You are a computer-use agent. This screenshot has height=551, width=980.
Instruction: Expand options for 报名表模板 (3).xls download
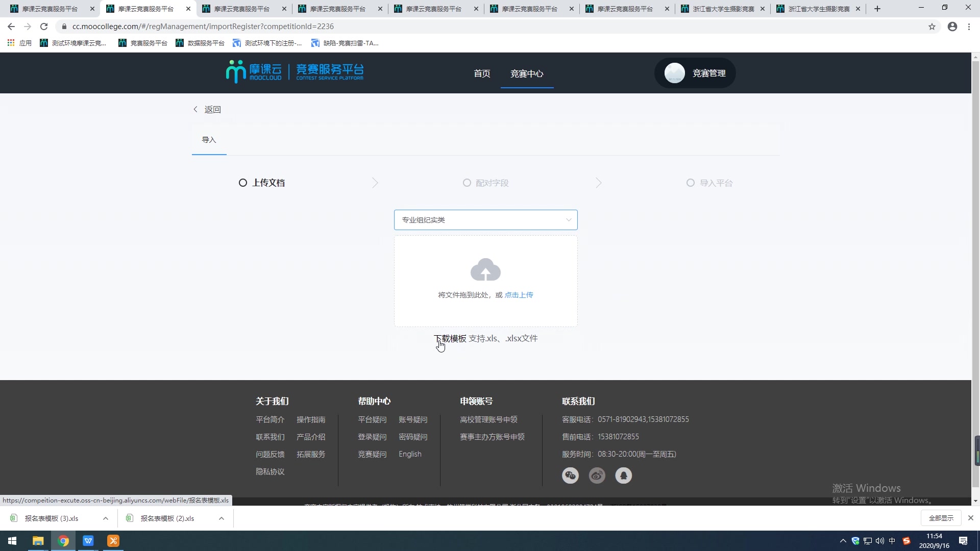point(105,518)
